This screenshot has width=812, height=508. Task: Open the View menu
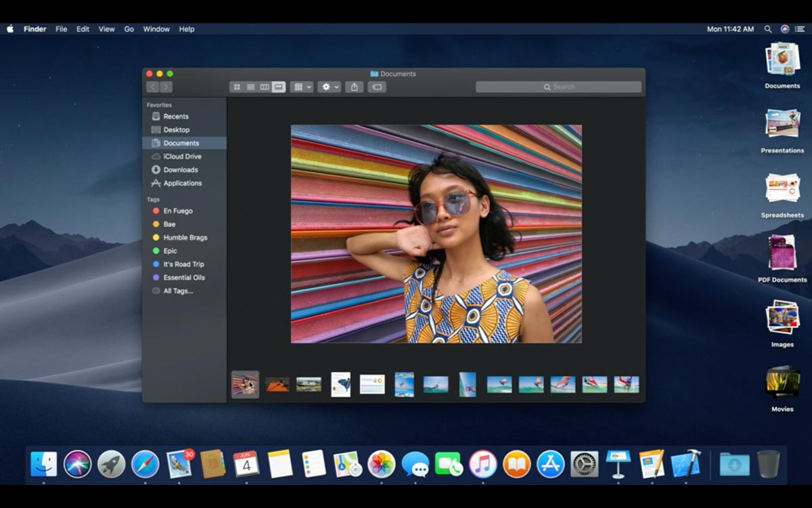click(x=107, y=29)
